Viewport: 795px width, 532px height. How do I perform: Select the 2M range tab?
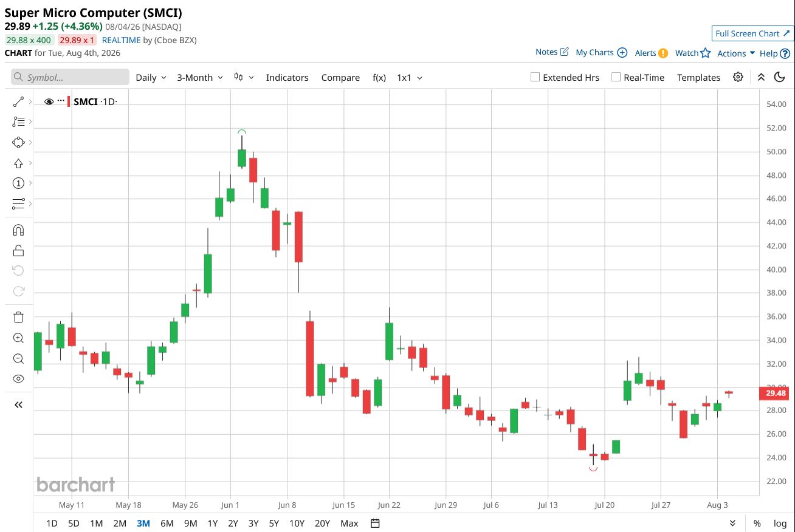pyautogui.click(x=120, y=523)
